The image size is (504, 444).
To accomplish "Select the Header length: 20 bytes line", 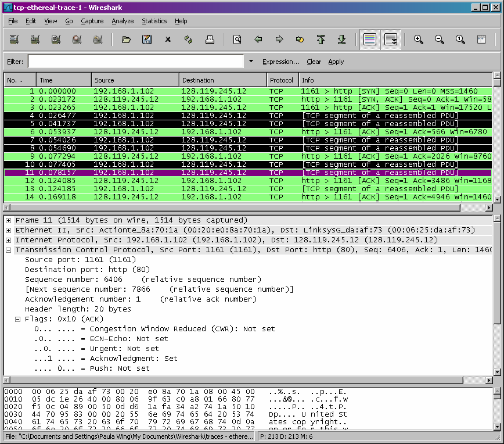I will tap(78, 309).
